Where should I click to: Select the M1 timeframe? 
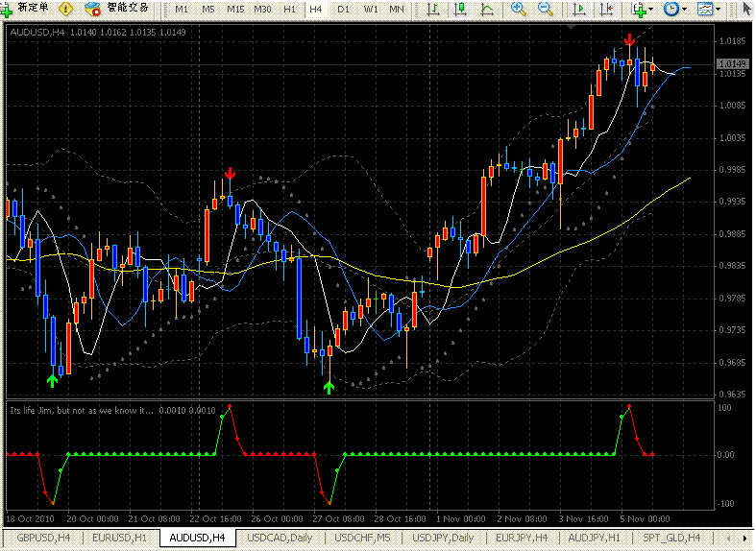[182, 10]
